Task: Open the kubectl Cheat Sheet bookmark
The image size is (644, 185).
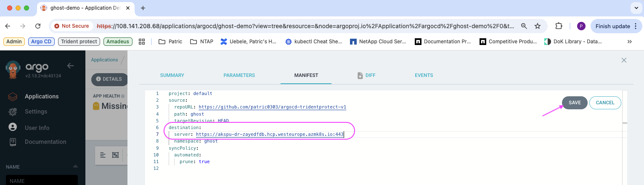Action: (x=314, y=42)
